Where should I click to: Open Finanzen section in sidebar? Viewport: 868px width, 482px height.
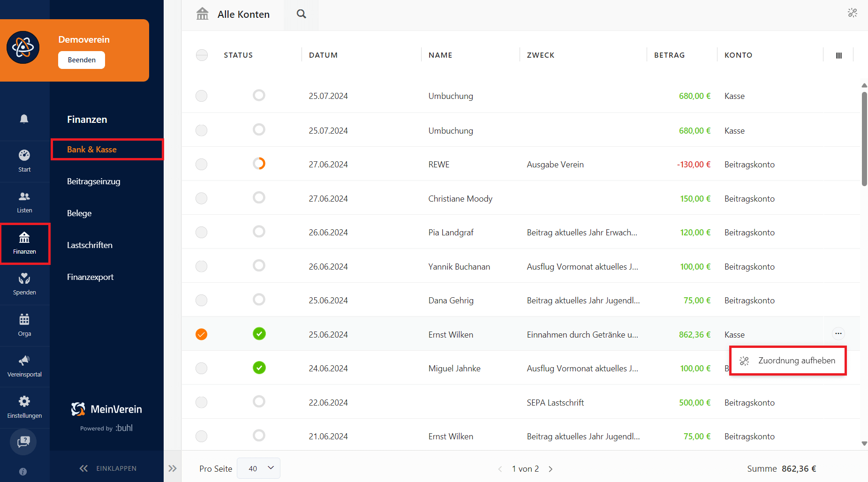pos(24,243)
